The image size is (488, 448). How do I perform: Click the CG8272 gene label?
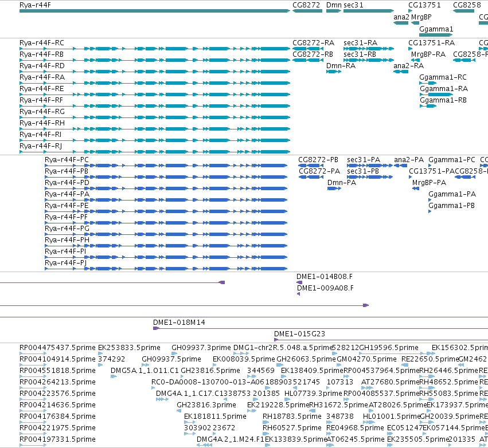(x=306, y=5)
